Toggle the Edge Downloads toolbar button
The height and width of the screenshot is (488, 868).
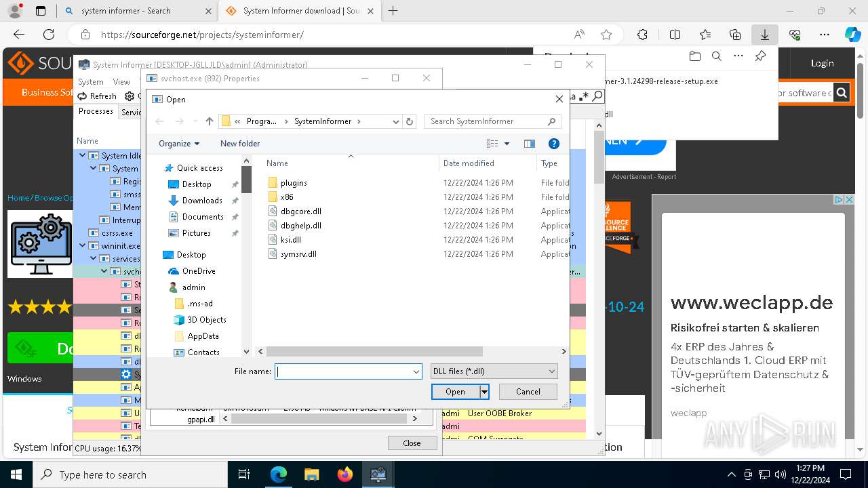[764, 35]
